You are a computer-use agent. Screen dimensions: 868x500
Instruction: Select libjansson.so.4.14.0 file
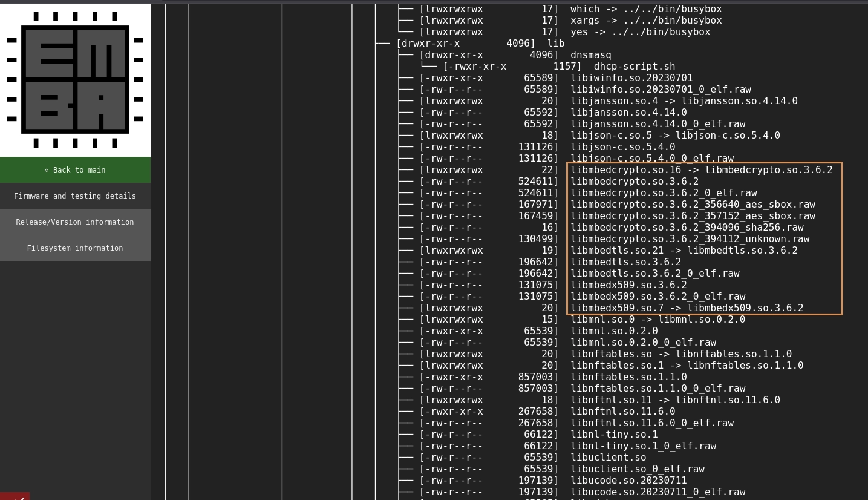click(629, 113)
